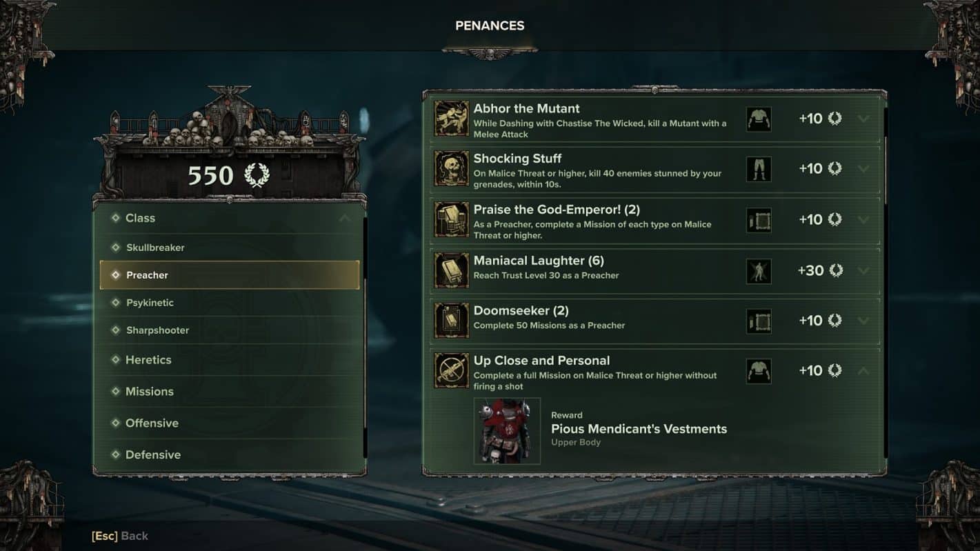Expand the Maniacal Laughter reward chevron
The width and height of the screenshot is (980, 551).
(863, 270)
